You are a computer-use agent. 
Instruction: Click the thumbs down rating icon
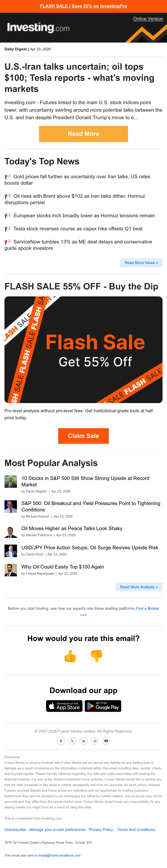coord(97,656)
